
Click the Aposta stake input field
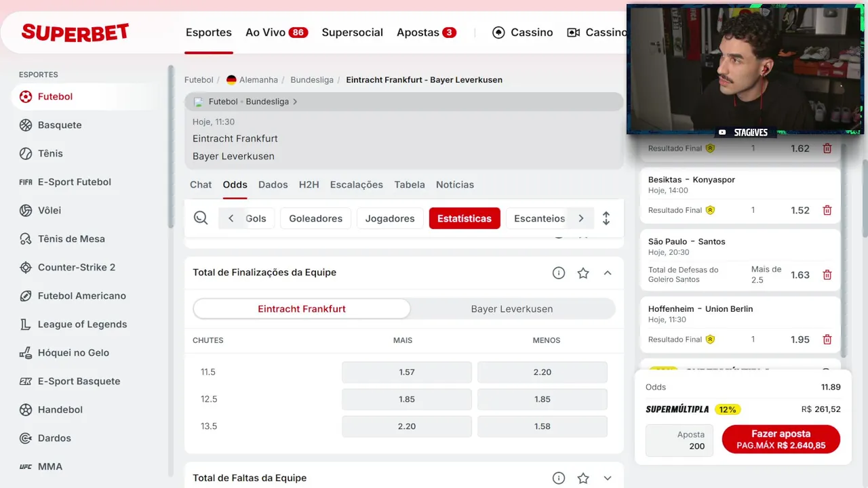[679, 441]
